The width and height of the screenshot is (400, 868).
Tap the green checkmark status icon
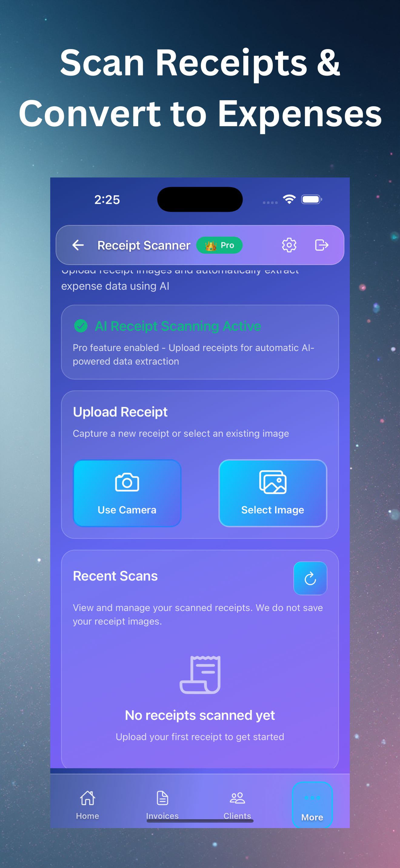pyautogui.click(x=81, y=326)
